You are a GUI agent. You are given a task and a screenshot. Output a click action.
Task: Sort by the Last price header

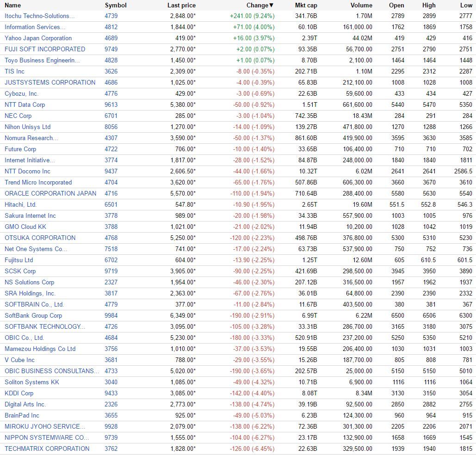(181, 5)
